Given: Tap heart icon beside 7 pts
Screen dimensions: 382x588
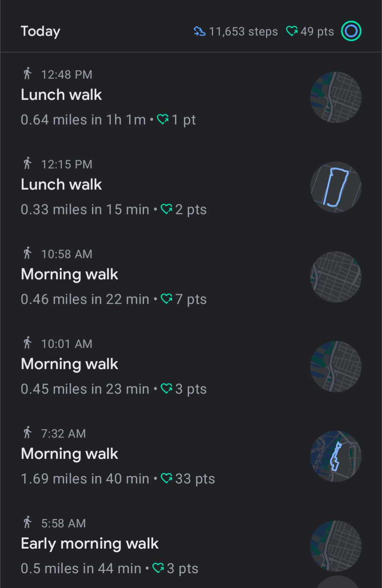Looking at the screenshot, I should (x=166, y=299).
